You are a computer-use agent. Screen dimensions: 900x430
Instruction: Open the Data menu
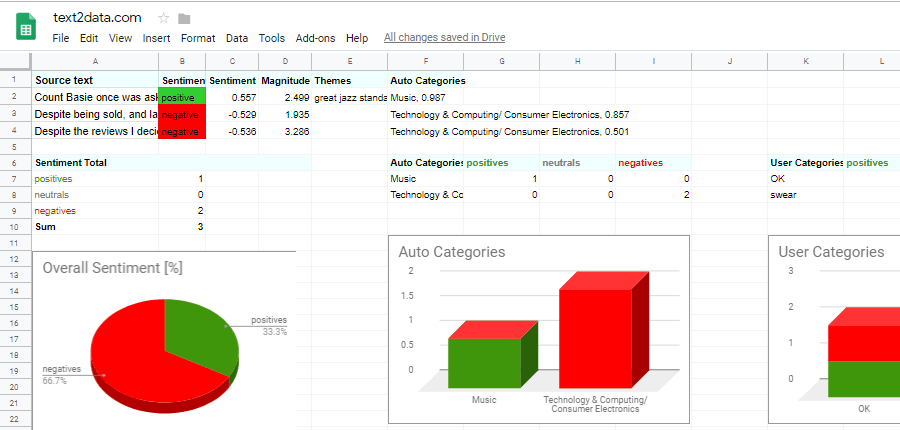[x=237, y=38]
